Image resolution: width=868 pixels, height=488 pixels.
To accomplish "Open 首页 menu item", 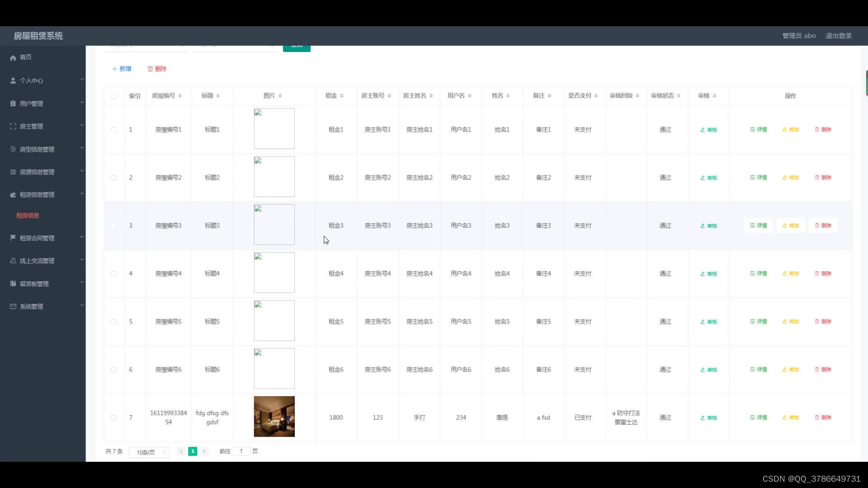I will (26, 57).
